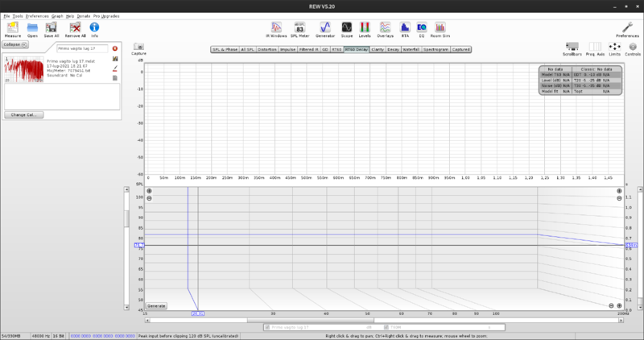Click the Measure icon in the toolbar
Viewport: 644px width, 340px height.
pyautogui.click(x=13, y=28)
